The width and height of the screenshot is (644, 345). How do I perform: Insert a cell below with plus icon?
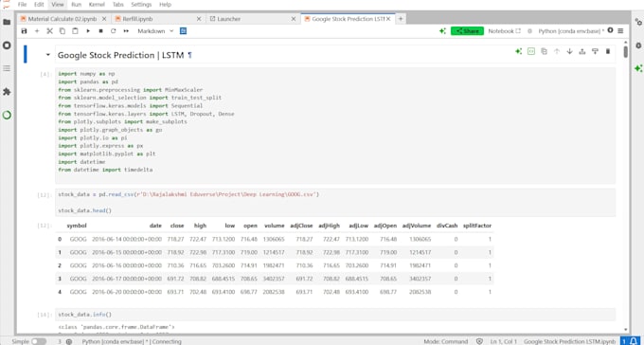(37, 31)
